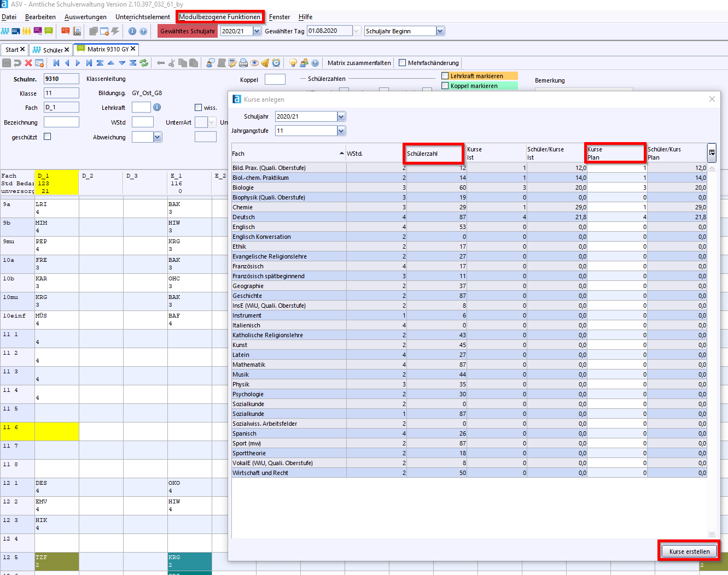
Task: Open the Bearbeiten menu
Action: pyautogui.click(x=40, y=17)
